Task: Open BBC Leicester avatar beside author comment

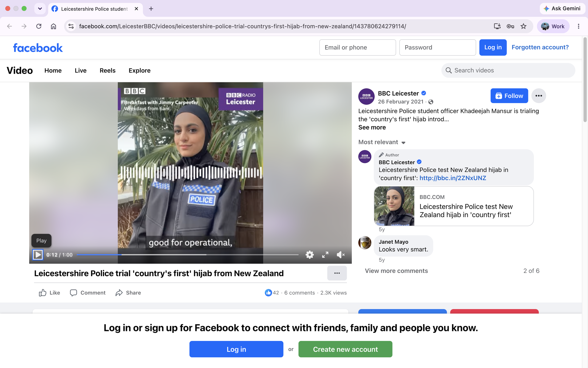Action: [x=365, y=157]
